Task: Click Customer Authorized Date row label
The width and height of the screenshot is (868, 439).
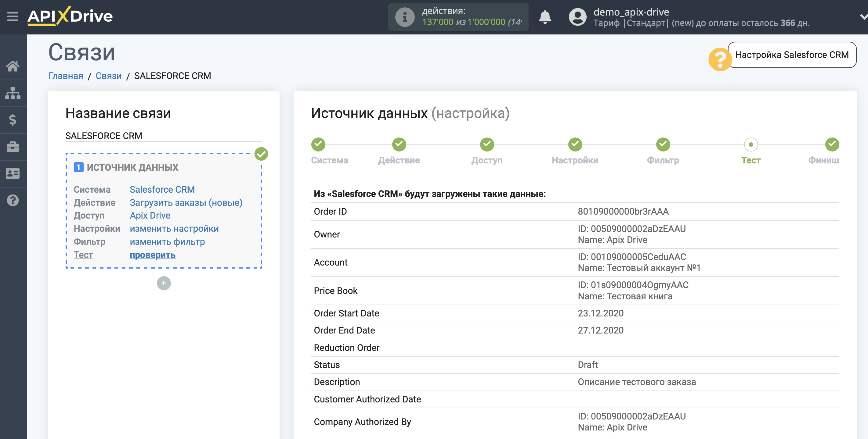Action: [367, 399]
